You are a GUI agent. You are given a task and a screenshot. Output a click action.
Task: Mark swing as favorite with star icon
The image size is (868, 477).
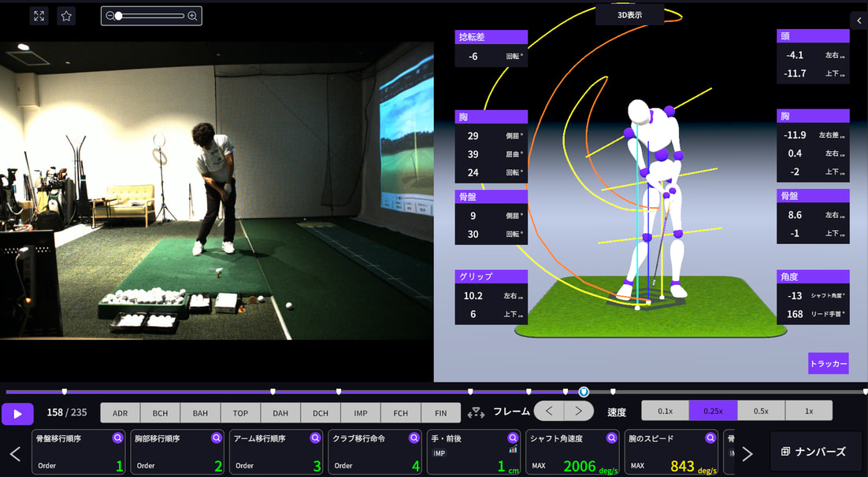click(66, 16)
